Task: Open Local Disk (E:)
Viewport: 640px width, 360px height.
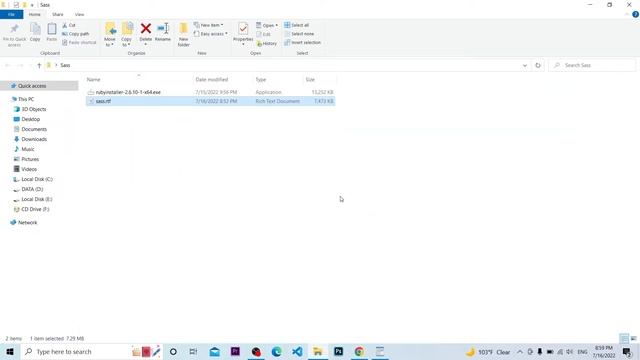Action: pos(36,199)
